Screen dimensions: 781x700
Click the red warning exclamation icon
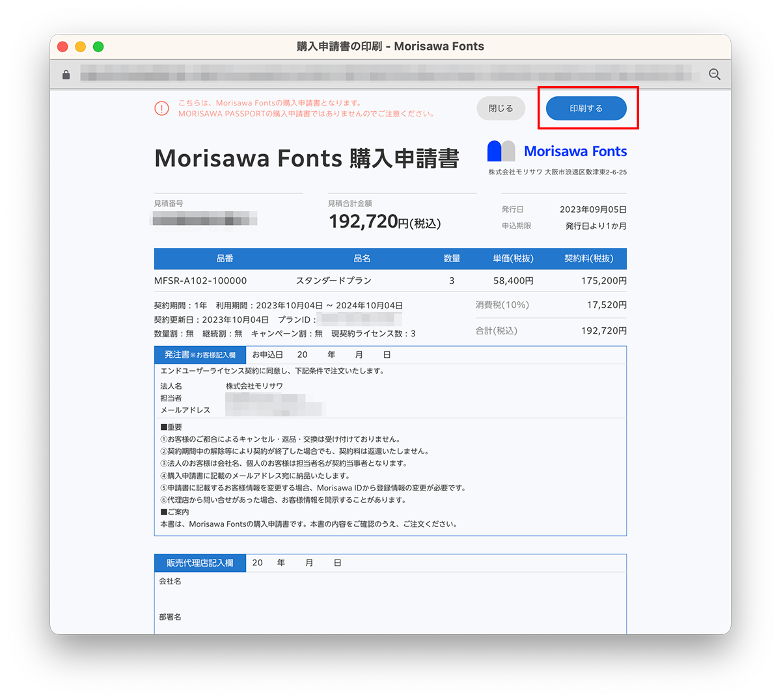(x=162, y=109)
